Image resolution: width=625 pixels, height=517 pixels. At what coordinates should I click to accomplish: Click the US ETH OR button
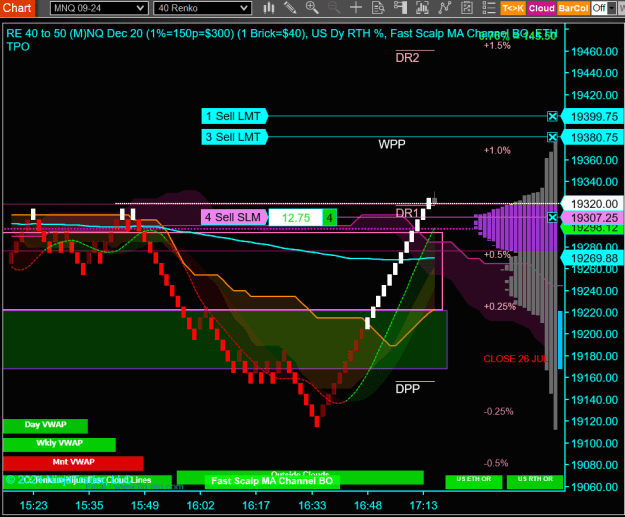(x=474, y=481)
